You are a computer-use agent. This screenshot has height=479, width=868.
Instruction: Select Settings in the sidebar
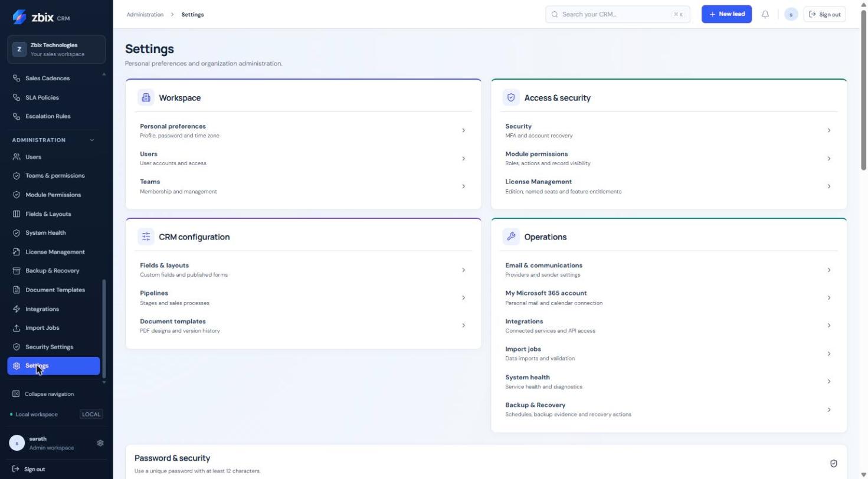point(54,366)
